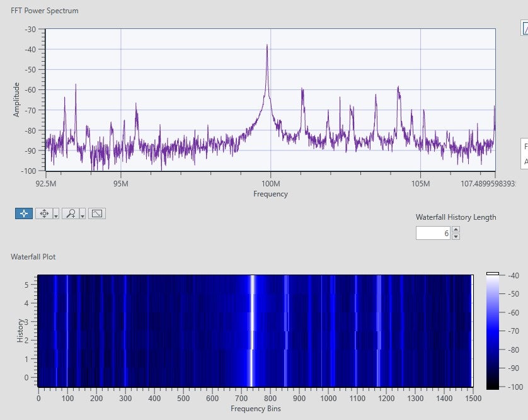Open the zoom mode dropdown arrow

pyautogui.click(x=84, y=215)
